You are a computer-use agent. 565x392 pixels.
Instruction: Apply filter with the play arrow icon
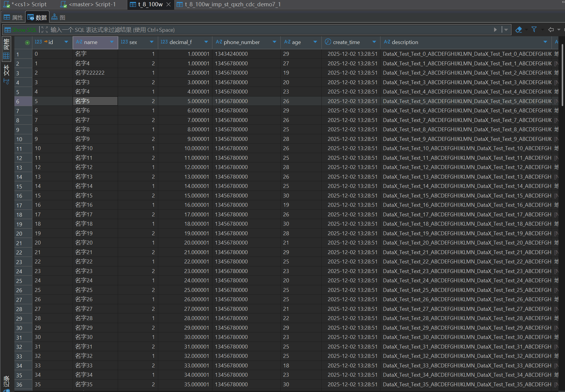point(495,30)
